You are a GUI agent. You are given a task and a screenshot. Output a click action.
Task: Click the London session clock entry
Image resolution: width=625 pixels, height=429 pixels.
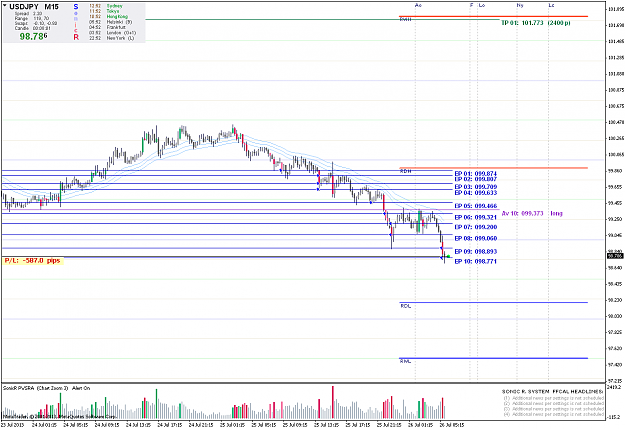click(112, 33)
